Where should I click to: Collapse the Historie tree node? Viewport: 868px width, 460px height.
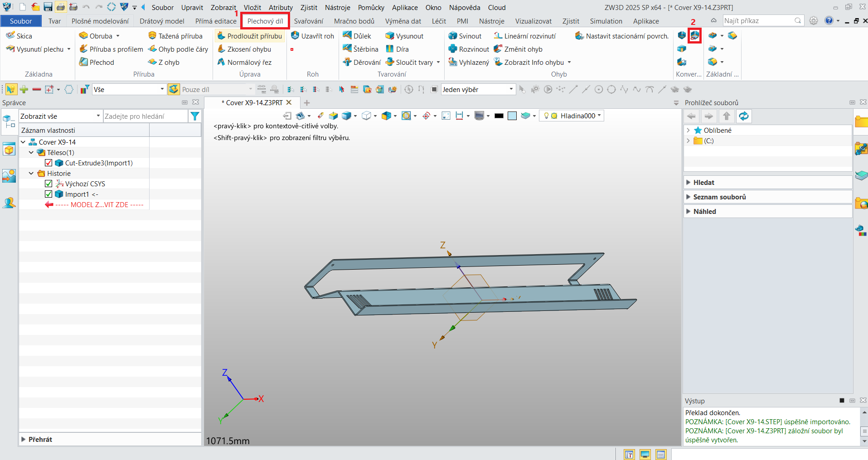[31, 173]
